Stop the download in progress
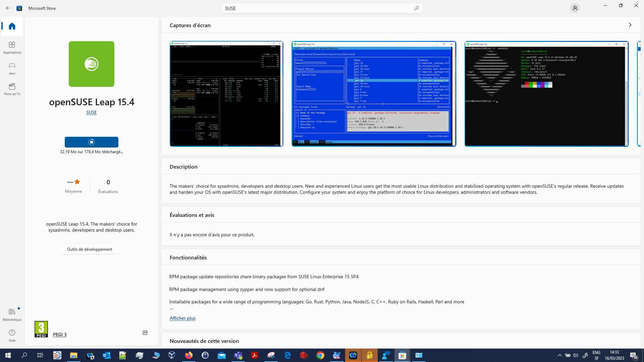The height and width of the screenshot is (362, 644). [x=91, y=142]
